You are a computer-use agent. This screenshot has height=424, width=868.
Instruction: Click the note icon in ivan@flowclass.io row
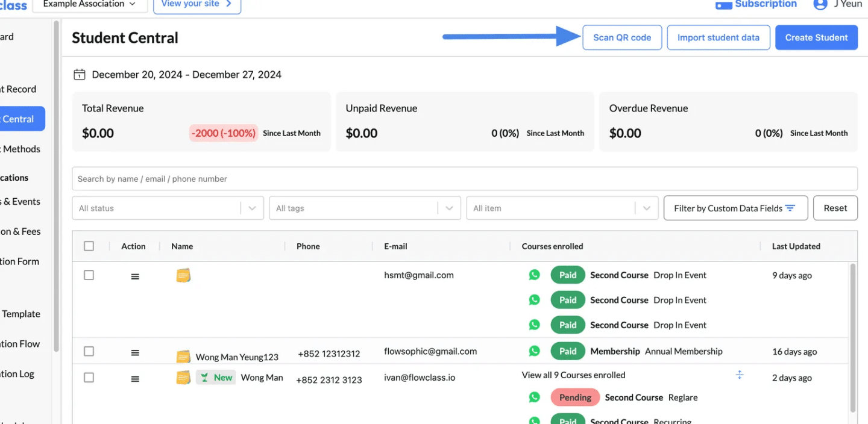183,378
